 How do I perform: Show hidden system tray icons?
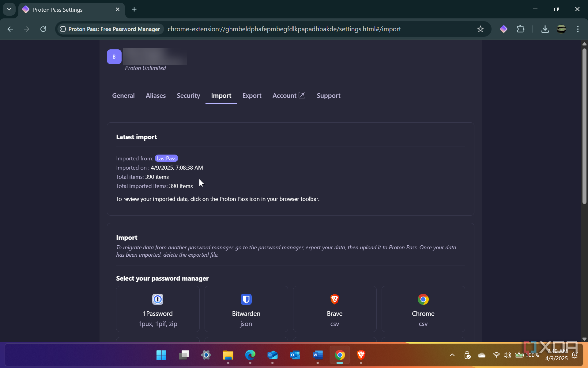tap(452, 355)
